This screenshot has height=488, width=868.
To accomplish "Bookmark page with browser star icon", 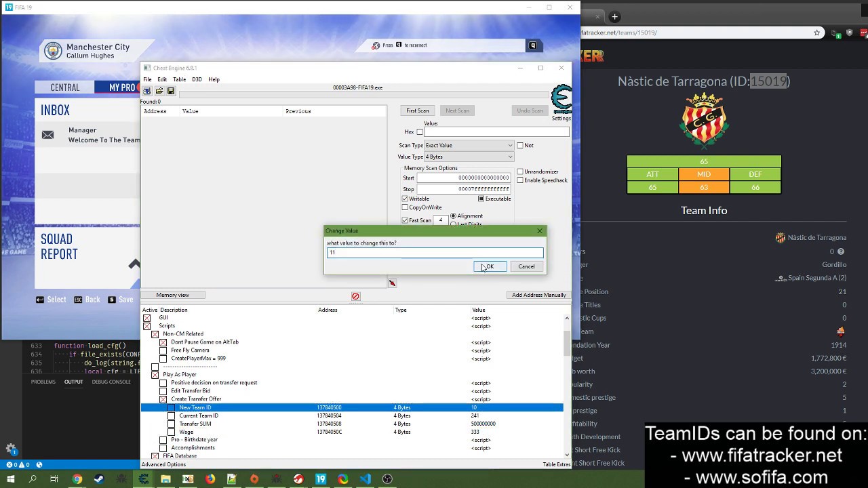I will coord(818,33).
